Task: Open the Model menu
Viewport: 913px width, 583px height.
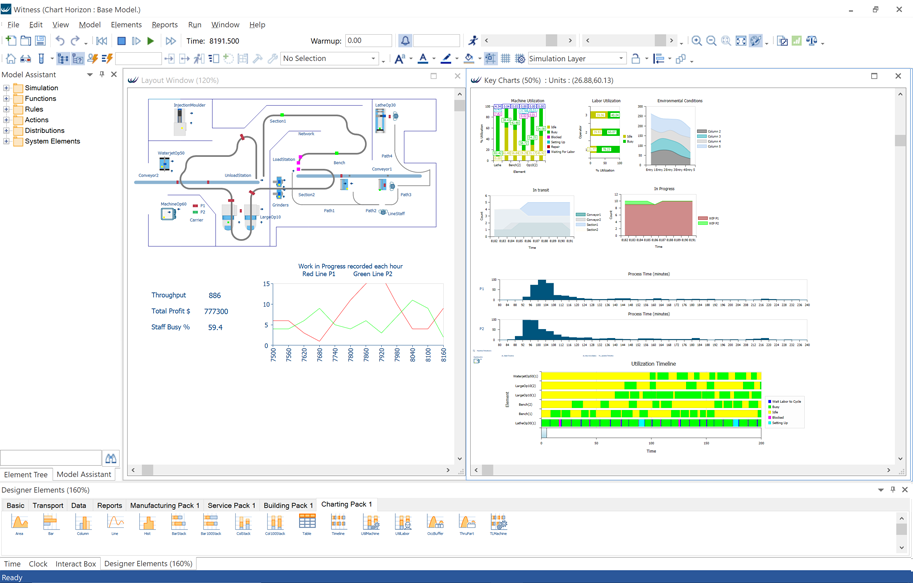Action: [x=90, y=24]
